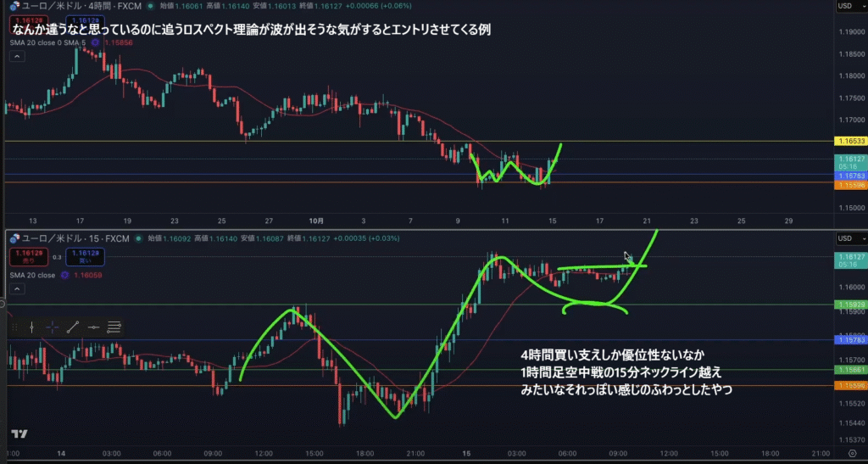
Task: Collapse the indicator legend in lower chart
Action: tap(17, 288)
